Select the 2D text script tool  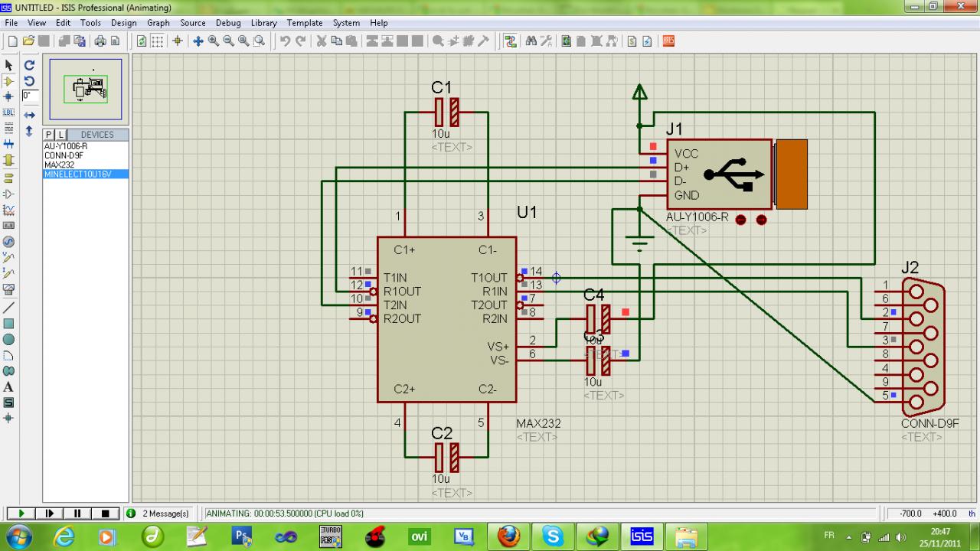tap(9, 386)
